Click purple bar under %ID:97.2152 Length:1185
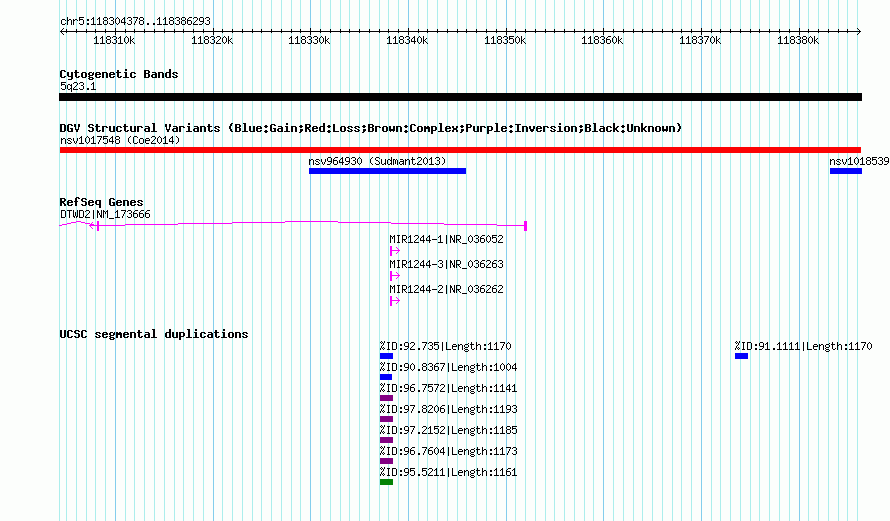Viewport: 890px width, 521px height. click(387, 440)
